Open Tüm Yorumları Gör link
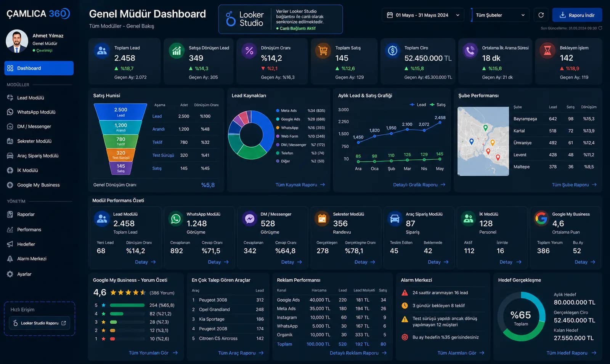 click(x=153, y=353)
